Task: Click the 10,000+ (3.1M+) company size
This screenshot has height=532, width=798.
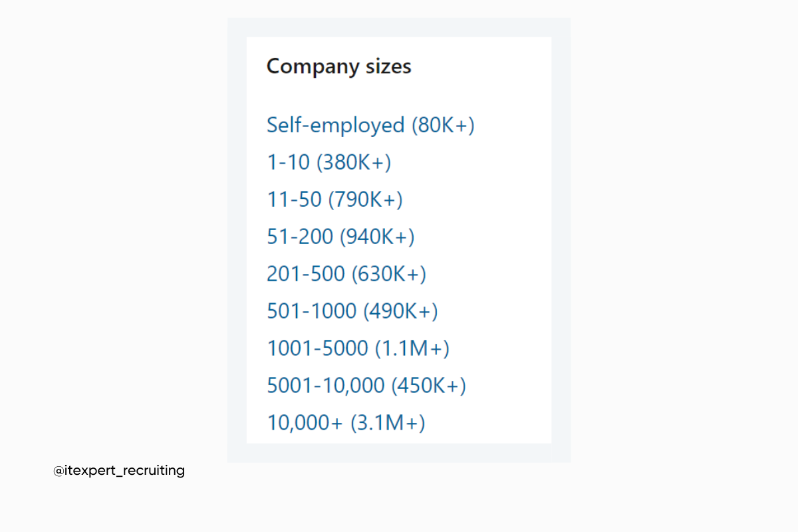Action: point(346,422)
